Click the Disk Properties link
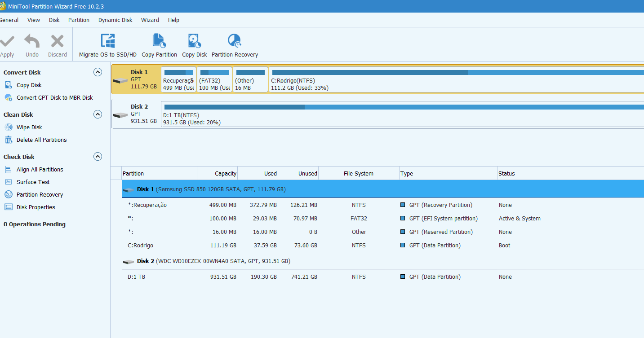The width and height of the screenshot is (644, 338). tap(36, 207)
